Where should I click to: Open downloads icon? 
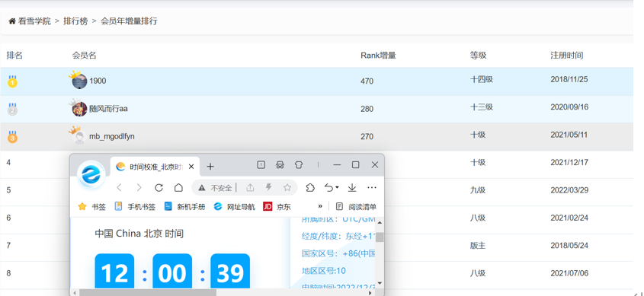(x=352, y=188)
